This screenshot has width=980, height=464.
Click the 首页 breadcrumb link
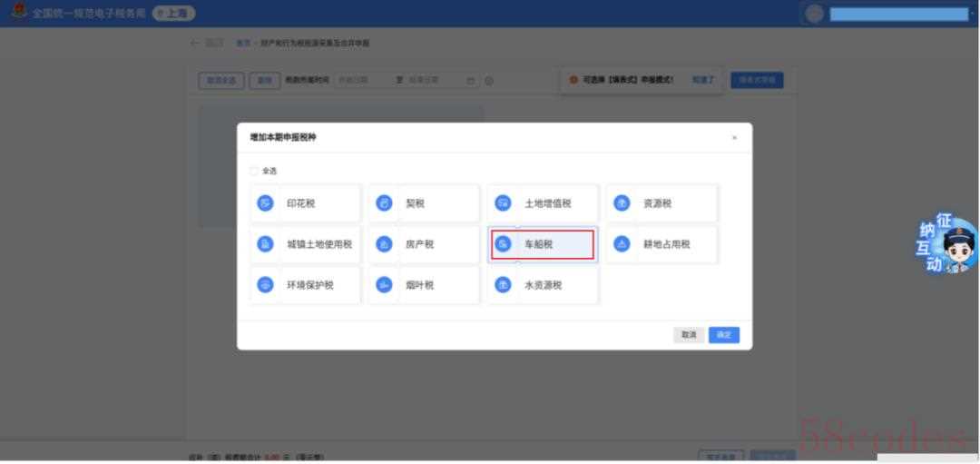[x=242, y=44]
